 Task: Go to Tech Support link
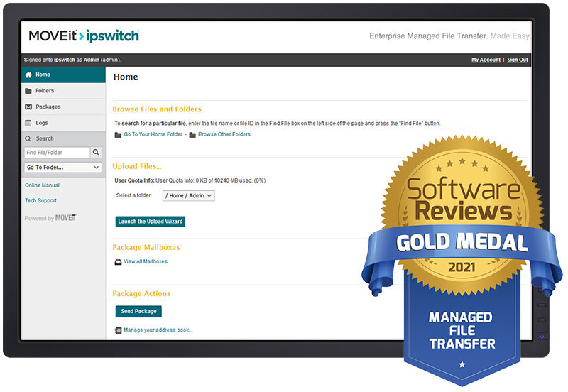pos(40,201)
